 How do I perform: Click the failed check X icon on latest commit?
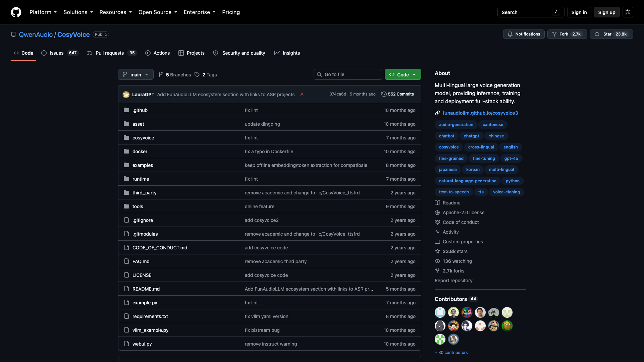click(302, 94)
